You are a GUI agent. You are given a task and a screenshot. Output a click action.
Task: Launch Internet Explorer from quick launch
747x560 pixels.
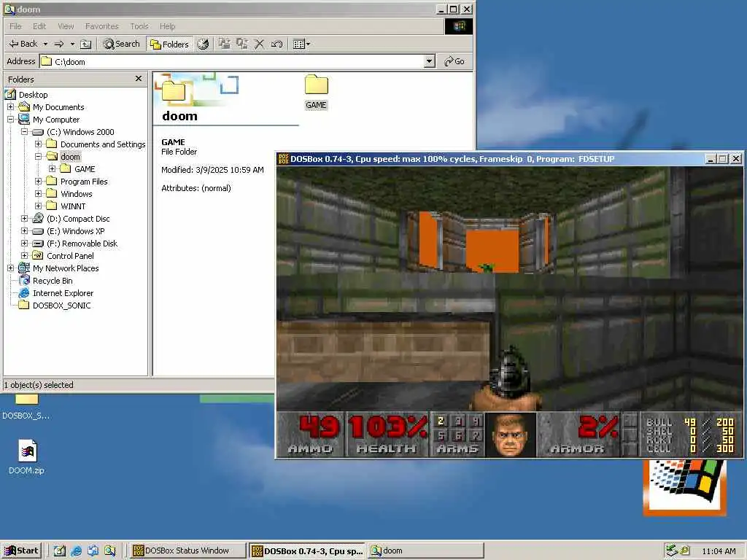(76, 551)
